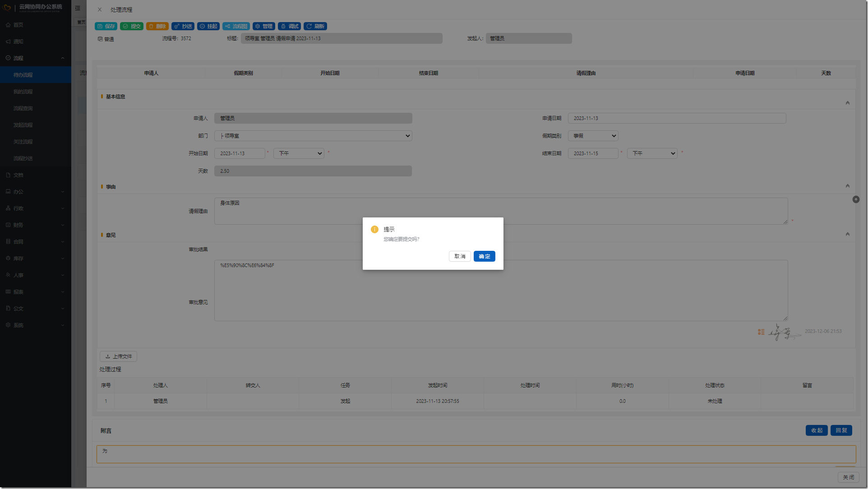868x489 pixels.
Task: Collapse the 流程 sidebar menu
Action: coord(36,58)
